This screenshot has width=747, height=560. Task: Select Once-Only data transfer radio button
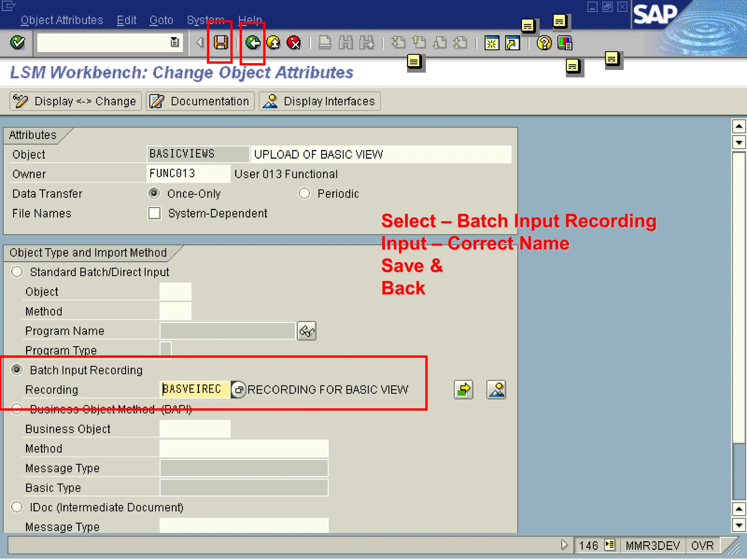pyautogui.click(x=154, y=193)
